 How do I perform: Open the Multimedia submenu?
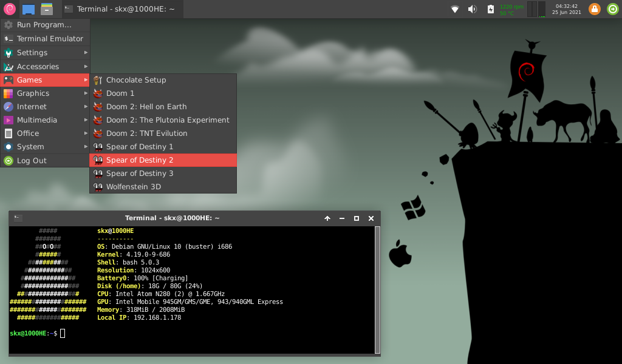(45, 120)
